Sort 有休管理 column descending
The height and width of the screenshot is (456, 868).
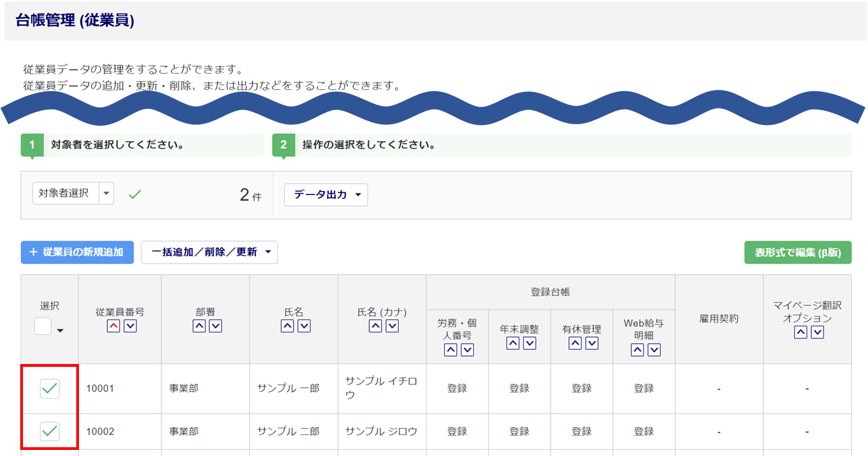click(592, 343)
